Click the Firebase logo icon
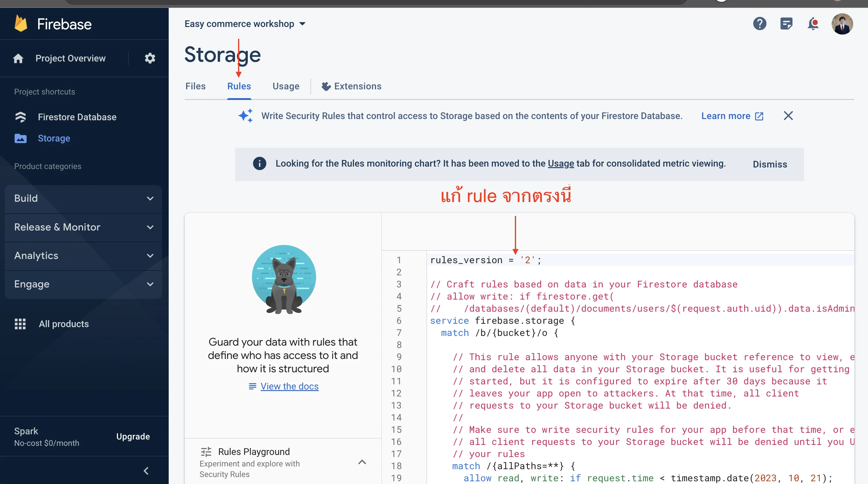 21,24
